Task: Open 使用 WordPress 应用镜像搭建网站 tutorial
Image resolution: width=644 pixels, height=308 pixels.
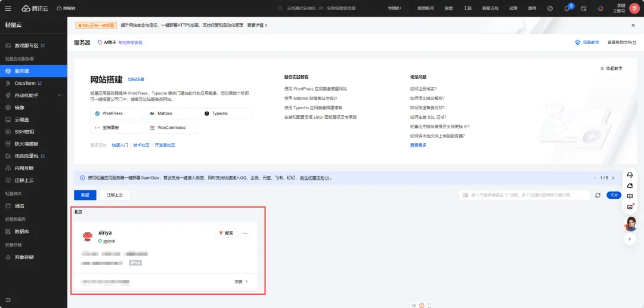Action: (x=315, y=88)
